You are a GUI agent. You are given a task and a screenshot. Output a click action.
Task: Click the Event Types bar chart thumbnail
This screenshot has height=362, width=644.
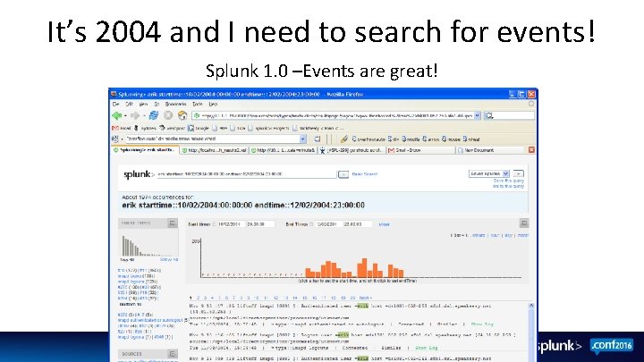[149, 244]
